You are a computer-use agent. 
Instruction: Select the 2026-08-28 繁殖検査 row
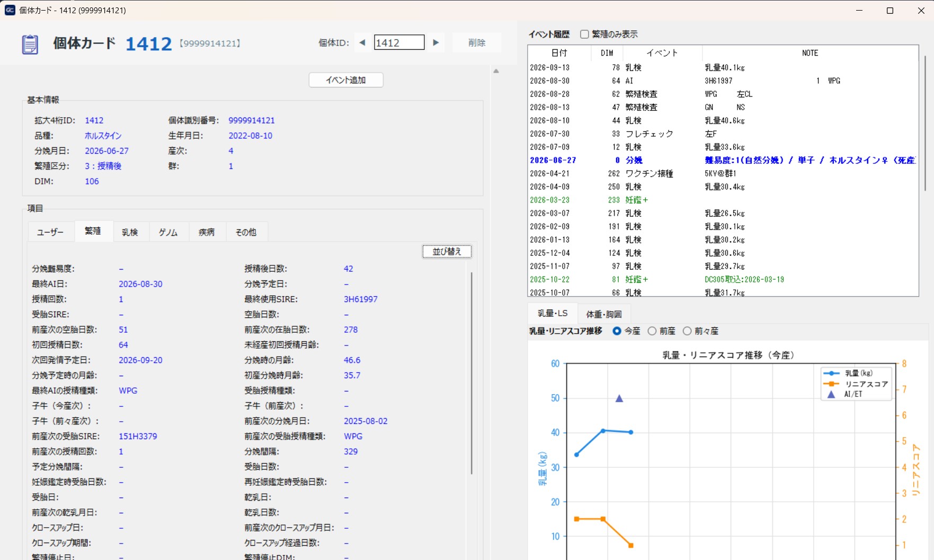click(x=723, y=94)
